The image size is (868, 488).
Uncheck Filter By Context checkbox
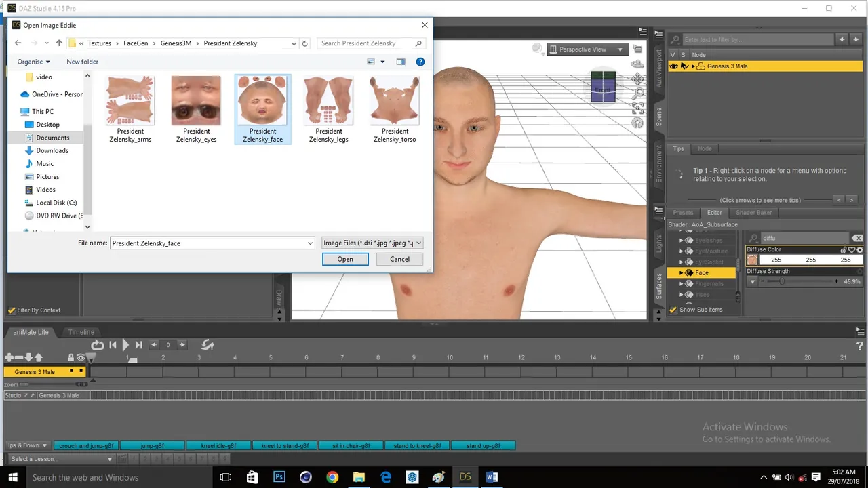[x=12, y=310]
